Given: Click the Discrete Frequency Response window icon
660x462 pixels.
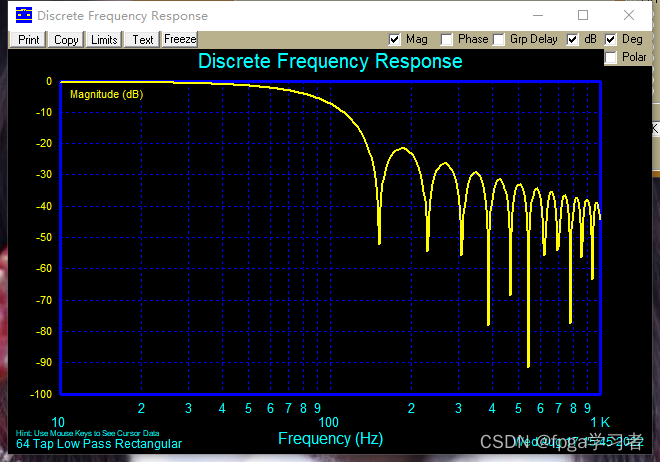Looking at the screenshot, I should (x=24, y=15).
